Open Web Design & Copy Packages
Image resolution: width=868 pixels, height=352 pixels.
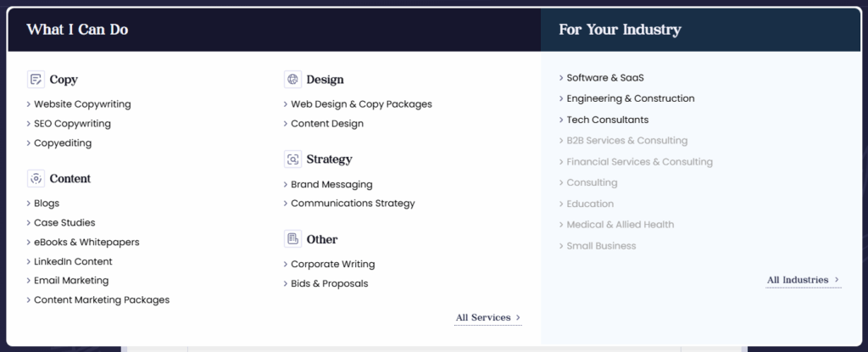click(x=361, y=104)
